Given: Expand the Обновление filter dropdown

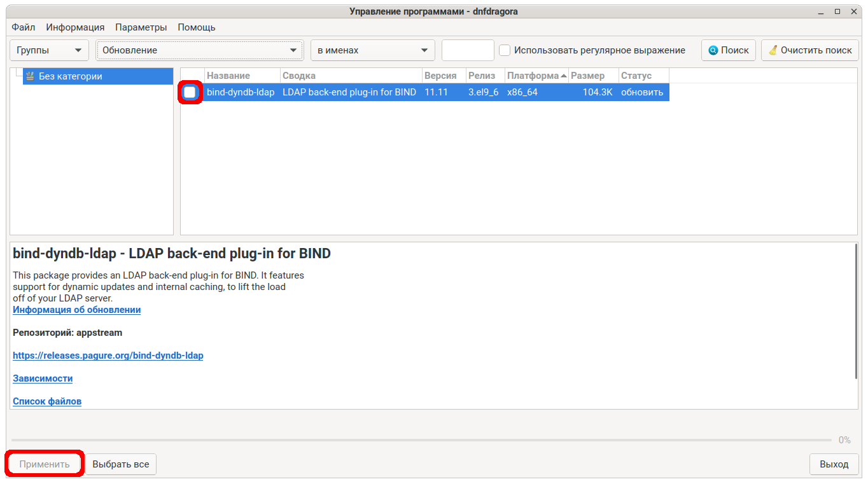Looking at the screenshot, I should (200, 50).
